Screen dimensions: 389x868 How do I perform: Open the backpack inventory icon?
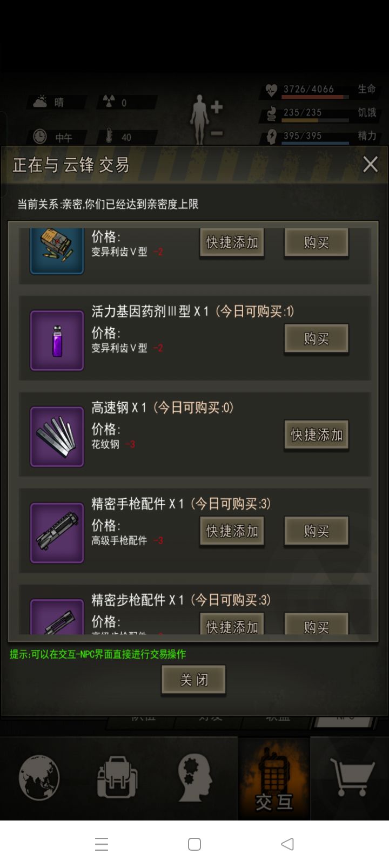click(117, 778)
